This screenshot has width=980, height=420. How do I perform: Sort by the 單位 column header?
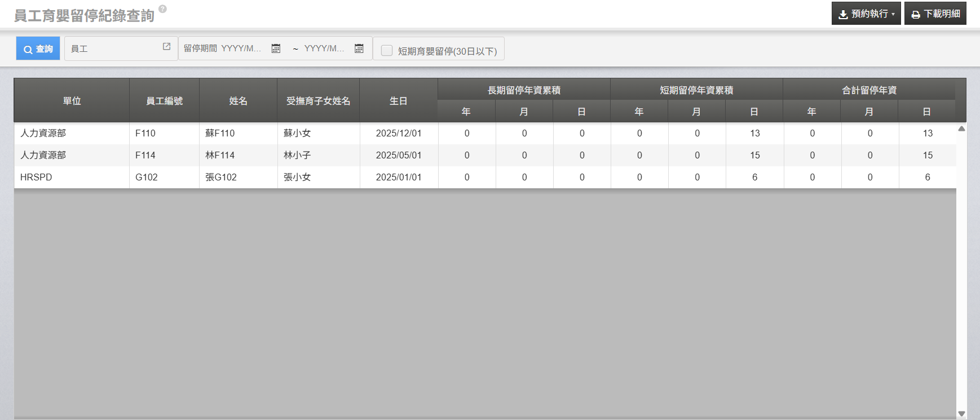(x=72, y=101)
